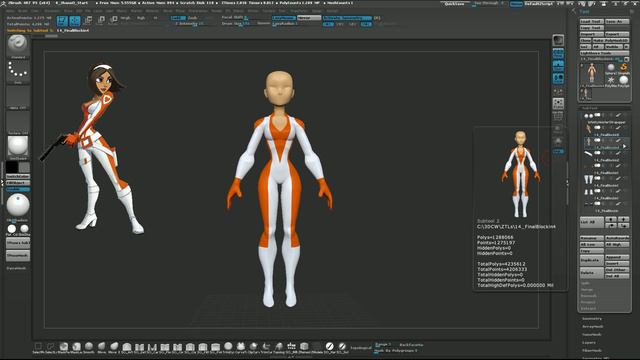Open the Brush menu

pyautogui.click(x=23, y=11)
